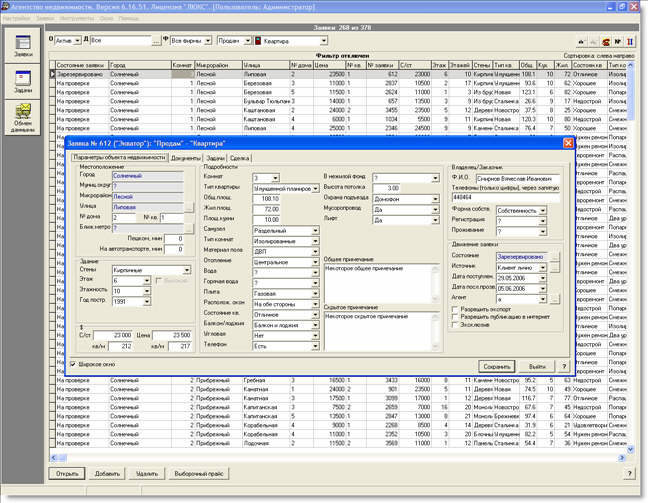
Task: Close the Заявка № 612 dialog
Action: 568,145
